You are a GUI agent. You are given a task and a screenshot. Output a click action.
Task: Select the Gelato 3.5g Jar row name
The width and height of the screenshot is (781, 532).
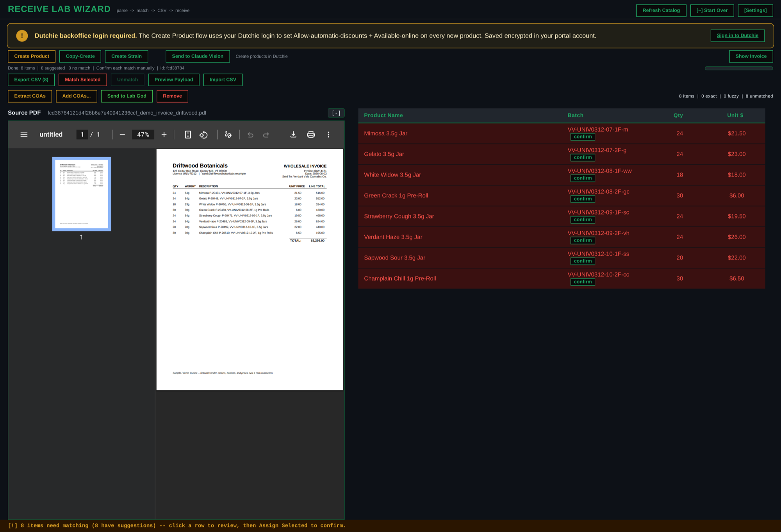click(384, 154)
